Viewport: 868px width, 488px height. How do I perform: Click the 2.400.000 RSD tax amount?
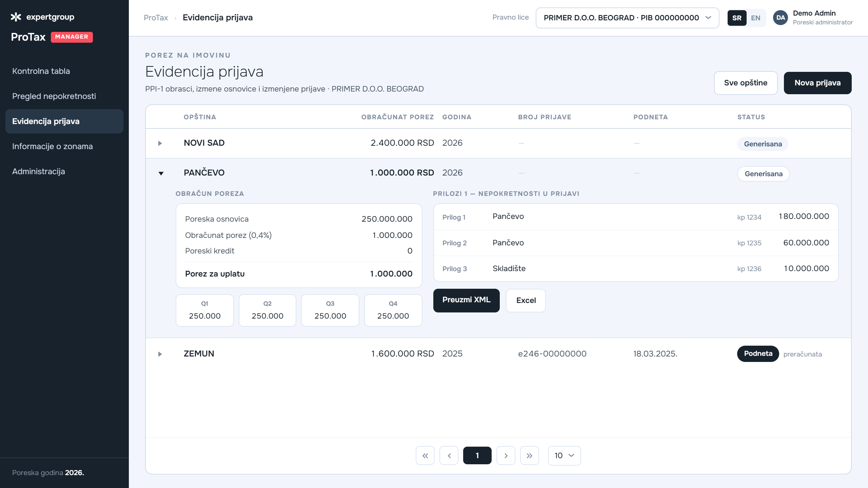tap(402, 143)
